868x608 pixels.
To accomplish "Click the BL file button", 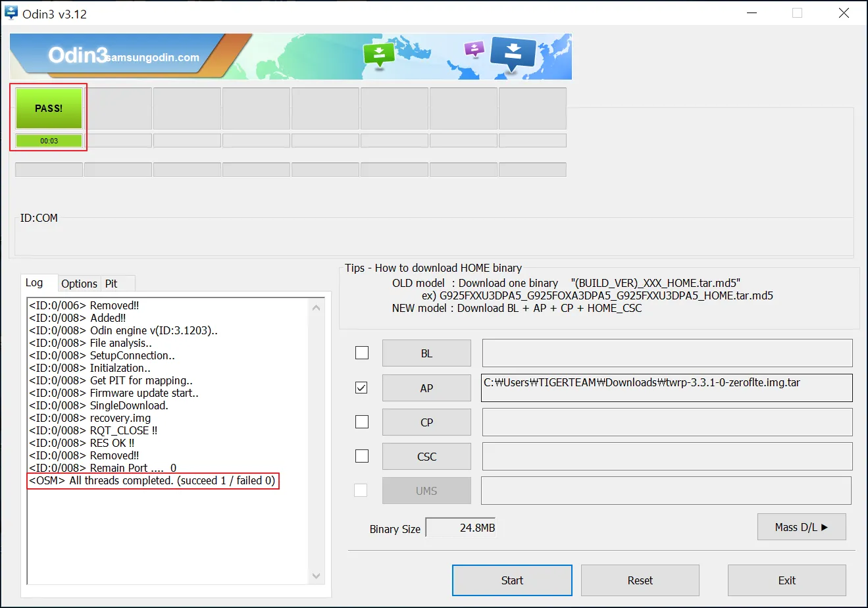I will tap(426, 353).
